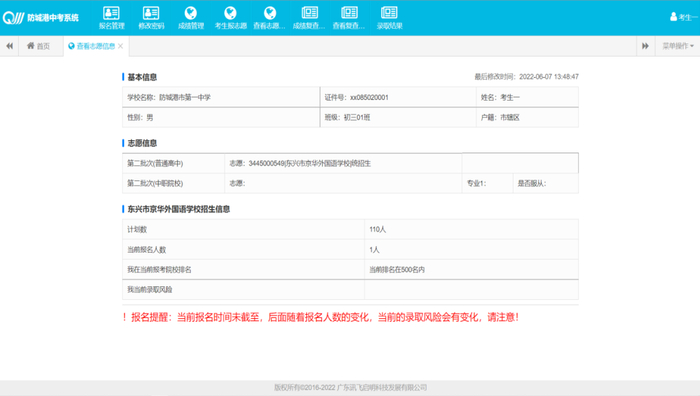This screenshot has width=700, height=396.
Task: Select the 证件号 xx085020001 cell
Action: click(398, 97)
